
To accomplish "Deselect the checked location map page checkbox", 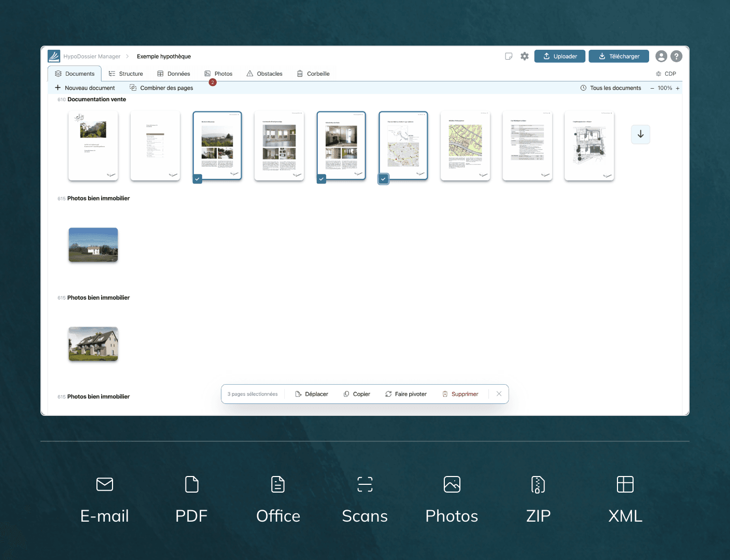I will point(383,179).
